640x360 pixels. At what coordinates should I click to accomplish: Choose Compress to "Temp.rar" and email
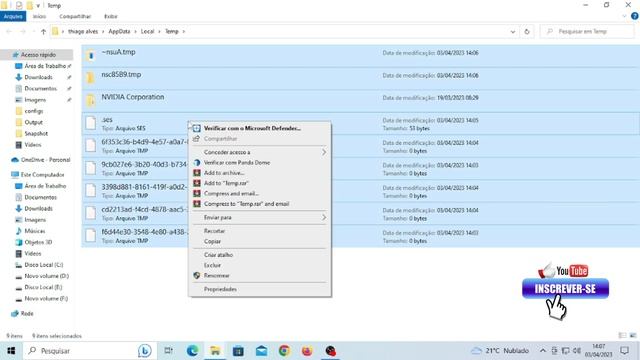point(260,204)
